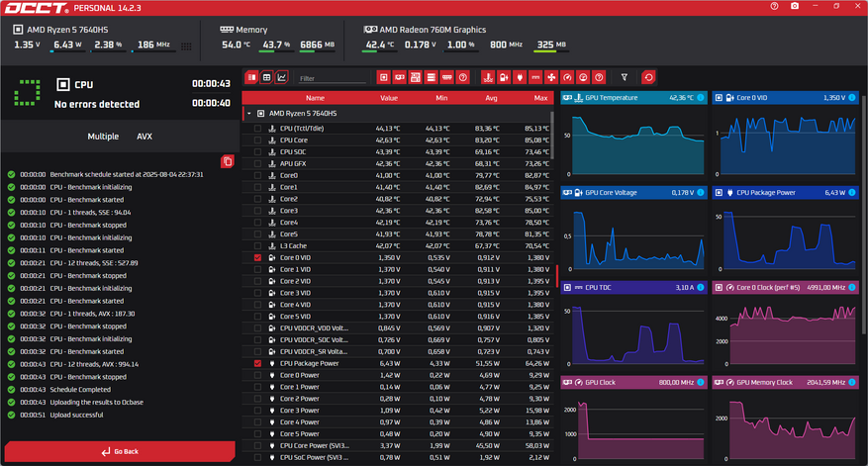Screen dimensions: 868x466
Task: Click the reset sensors refresh icon
Action: (648, 77)
